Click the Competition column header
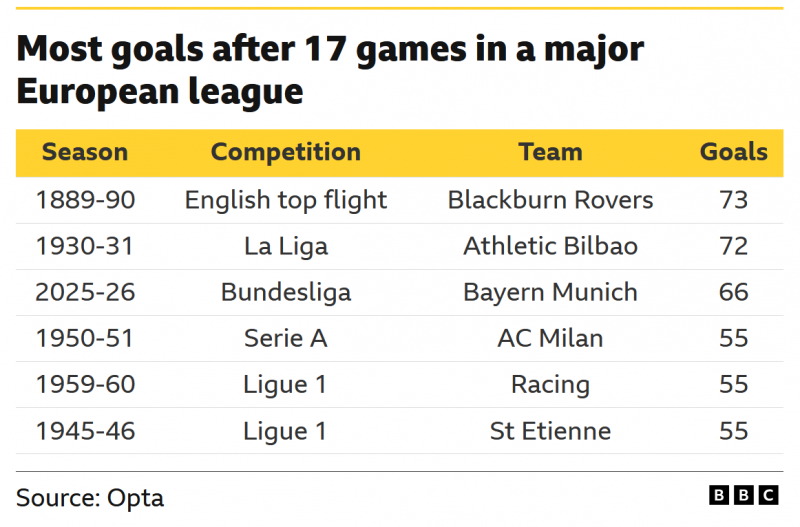Screen dimensions: 800x527 [x=286, y=153]
